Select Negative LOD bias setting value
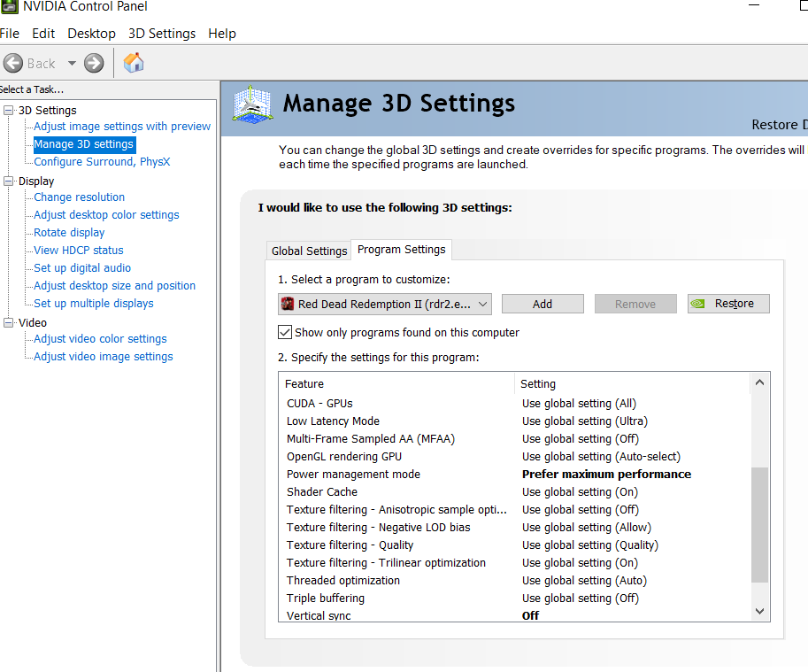This screenshot has width=808, height=672. tap(587, 527)
